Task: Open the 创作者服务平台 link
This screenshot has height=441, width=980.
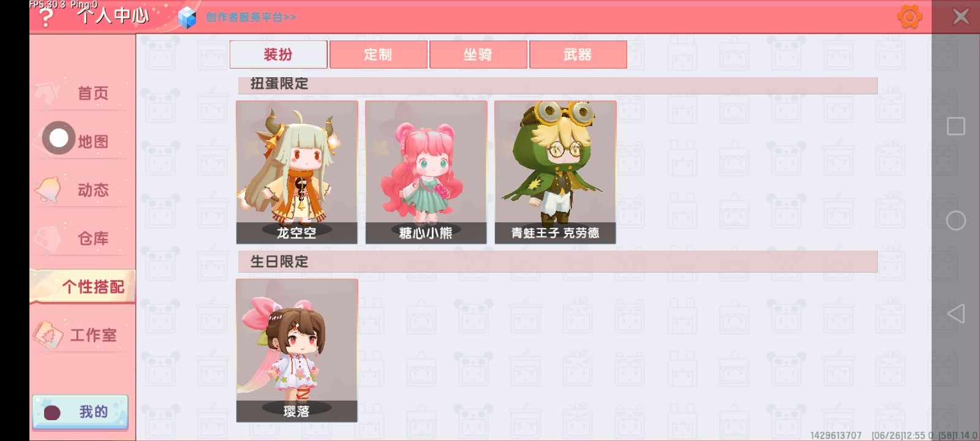Action: pyautogui.click(x=251, y=17)
